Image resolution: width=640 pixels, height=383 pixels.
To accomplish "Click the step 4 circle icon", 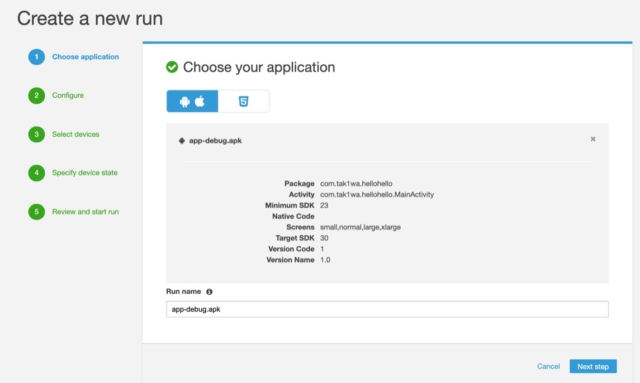I will pyautogui.click(x=36, y=173).
